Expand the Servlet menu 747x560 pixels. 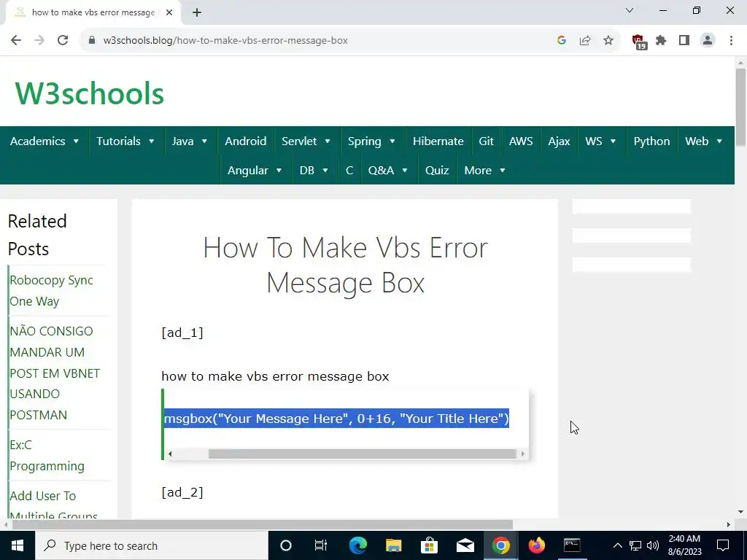[306, 141]
